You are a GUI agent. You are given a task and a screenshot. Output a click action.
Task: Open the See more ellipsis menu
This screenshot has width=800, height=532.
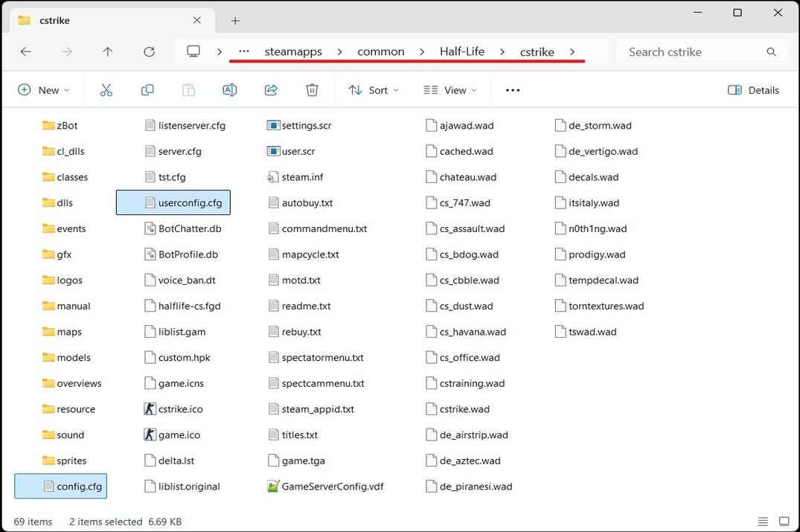tap(512, 90)
